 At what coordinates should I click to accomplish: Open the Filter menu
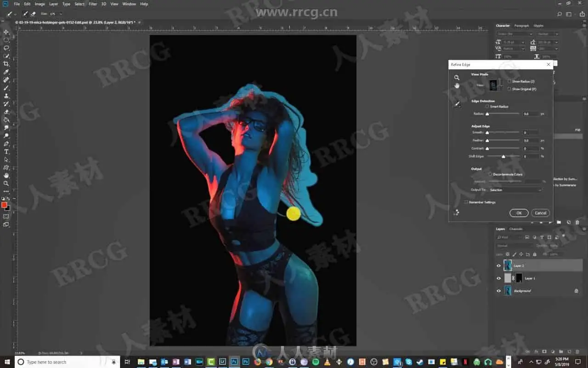(x=93, y=4)
